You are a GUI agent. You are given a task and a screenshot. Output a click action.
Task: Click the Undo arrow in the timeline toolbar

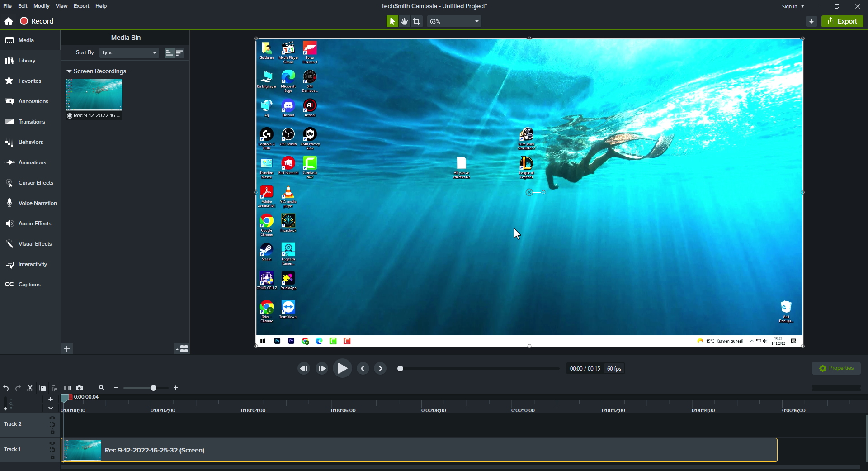pos(6,388)
